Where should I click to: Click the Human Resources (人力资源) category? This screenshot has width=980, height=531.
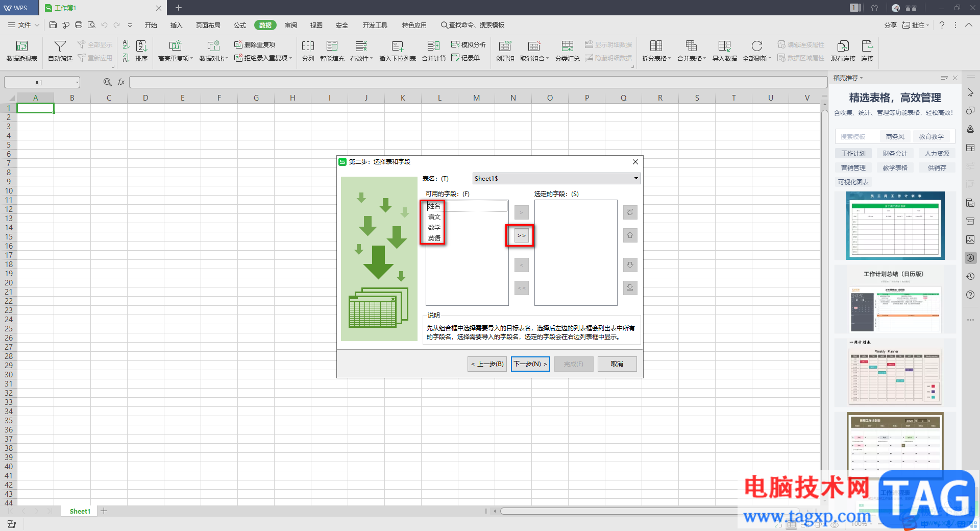point(937,153)
